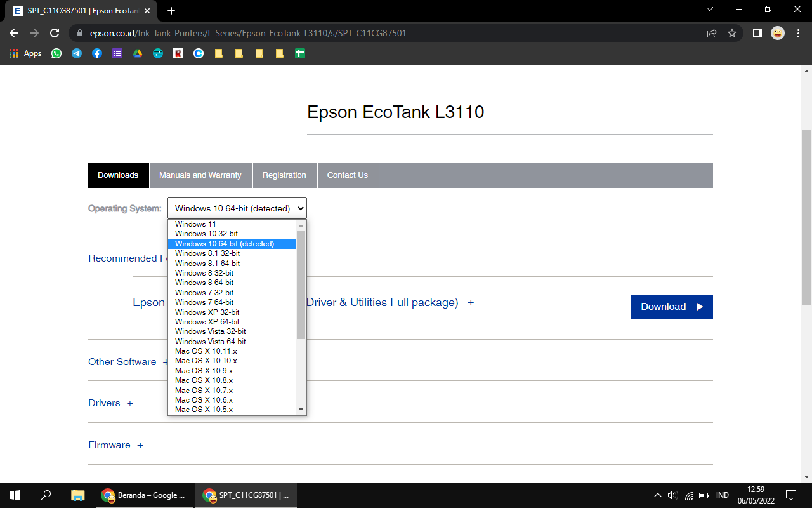Open the Contact Us tab
Image resolution: width=812 pixels, height=508 pixels.
[x=348, y=175]
